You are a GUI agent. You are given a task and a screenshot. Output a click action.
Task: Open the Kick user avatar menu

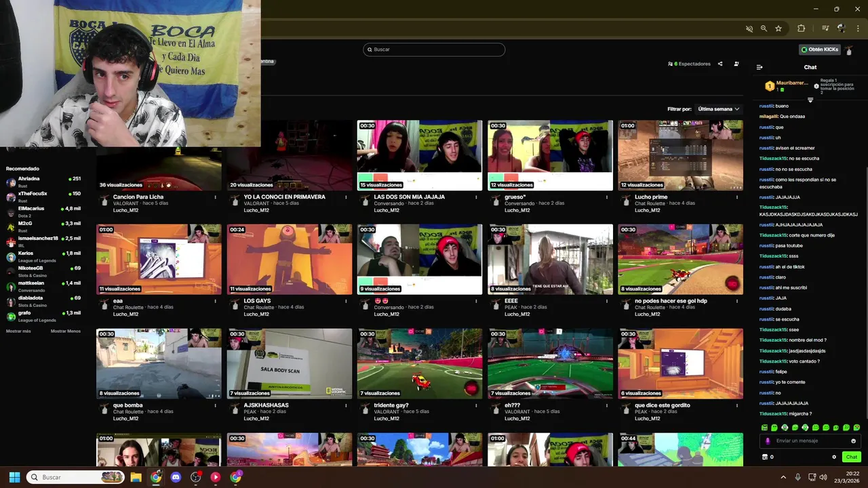click(849, 50)
